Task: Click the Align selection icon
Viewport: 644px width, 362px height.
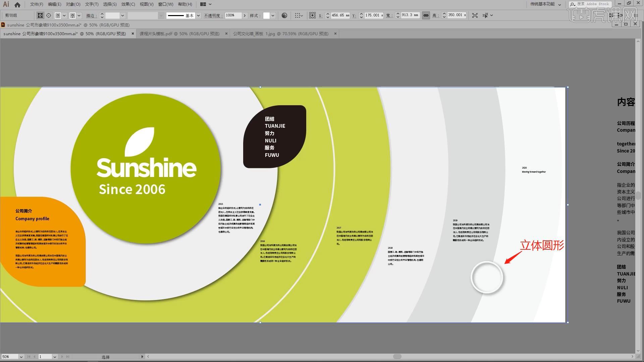Action: [297, 15]
